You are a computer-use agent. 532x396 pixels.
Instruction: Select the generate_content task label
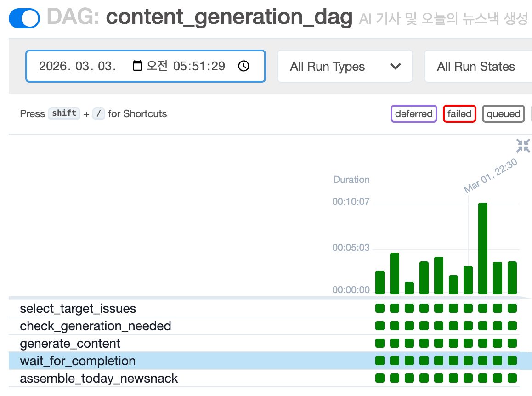(x=70, y=344)
